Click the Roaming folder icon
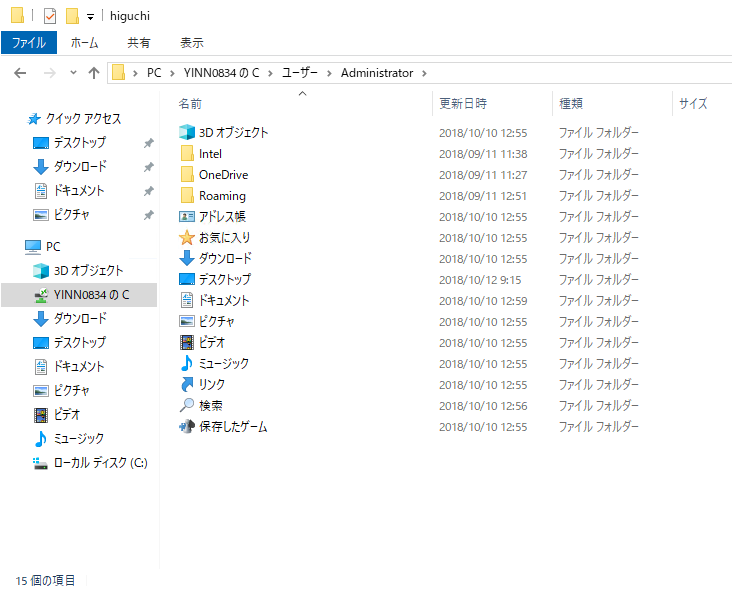Image resolution: width=732 pixels, height=592 pixels. click(187, 195)
